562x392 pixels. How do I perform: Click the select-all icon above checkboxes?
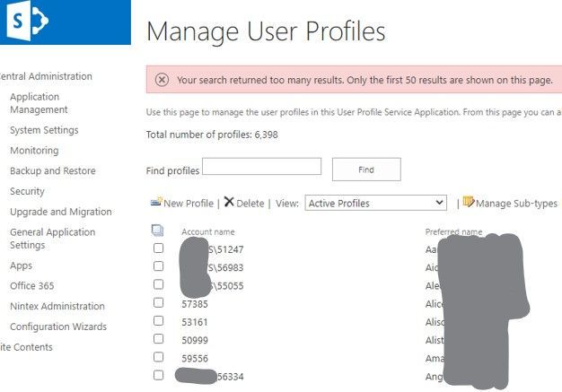click(x=158, y=231)
